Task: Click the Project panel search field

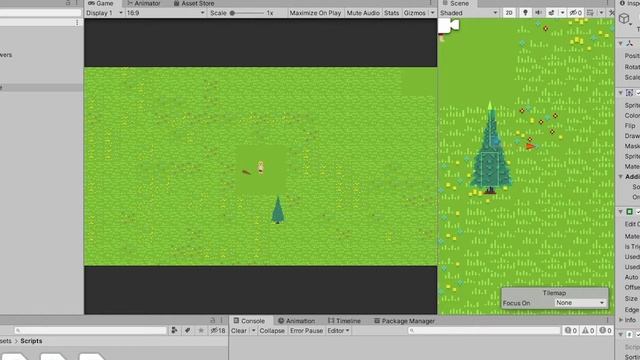Action: tap(90, 331)
